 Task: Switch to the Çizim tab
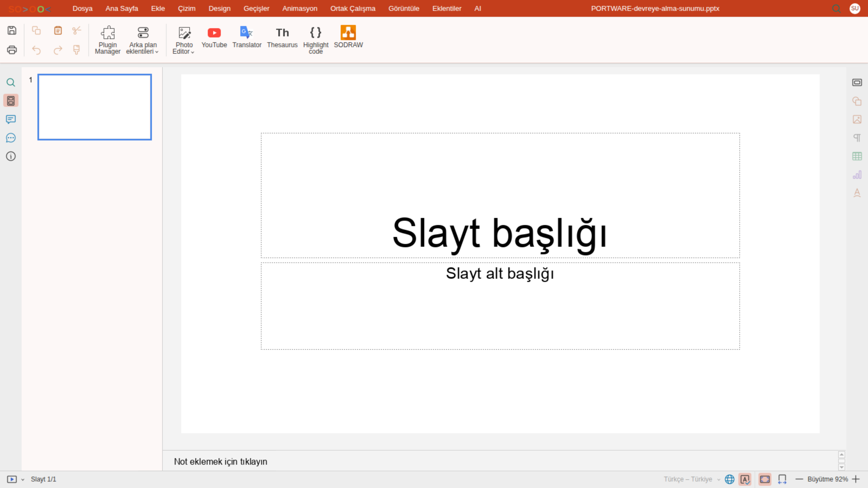tap(186, 8)
